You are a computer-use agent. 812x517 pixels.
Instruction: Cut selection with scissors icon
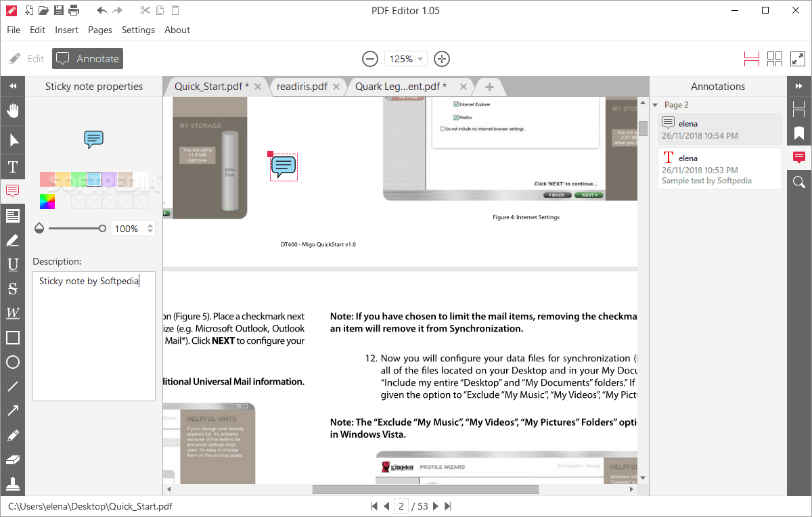tap(145, 10)
